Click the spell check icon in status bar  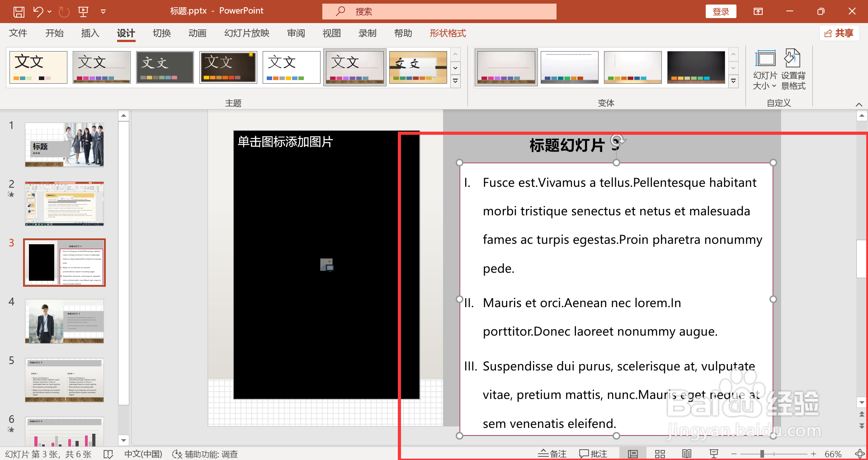(x=108, y=454)
